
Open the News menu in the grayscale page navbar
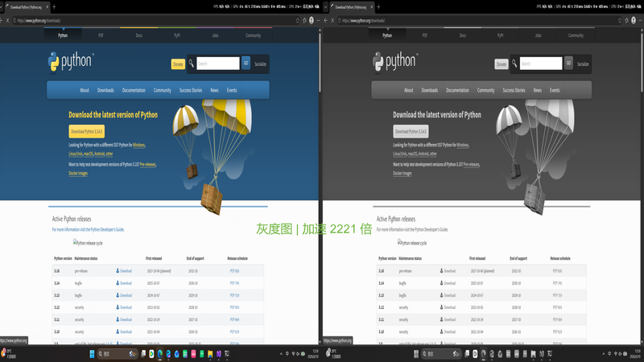537,90
